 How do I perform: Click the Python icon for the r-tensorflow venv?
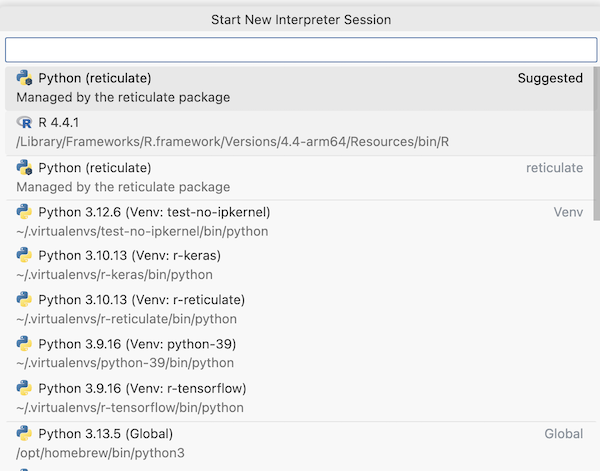pos(25,388)
